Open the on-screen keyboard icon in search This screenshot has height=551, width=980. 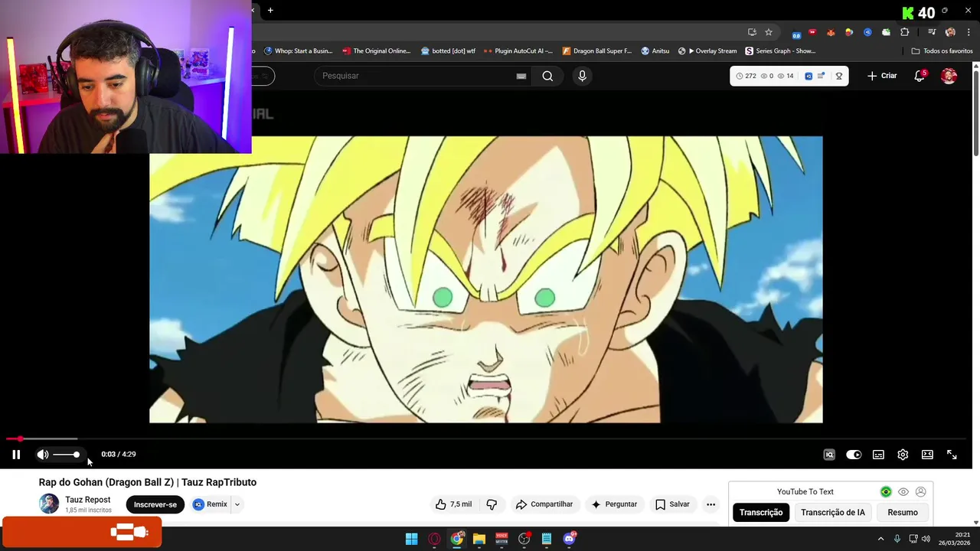[521, 76]
